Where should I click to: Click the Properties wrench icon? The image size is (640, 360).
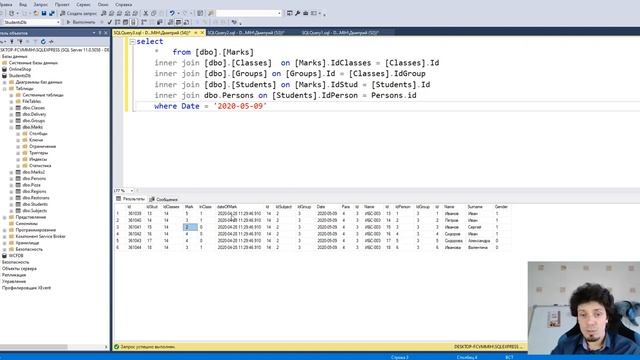point(298,13)
